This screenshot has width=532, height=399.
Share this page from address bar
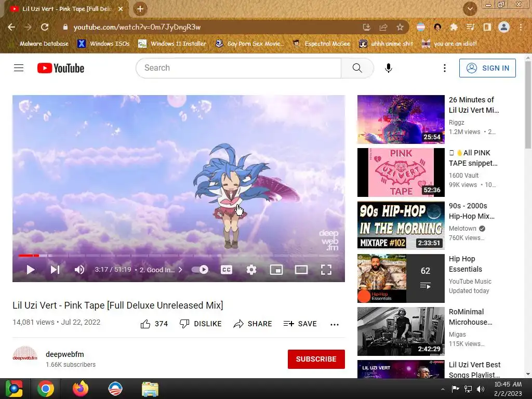[x=383, y=27]
